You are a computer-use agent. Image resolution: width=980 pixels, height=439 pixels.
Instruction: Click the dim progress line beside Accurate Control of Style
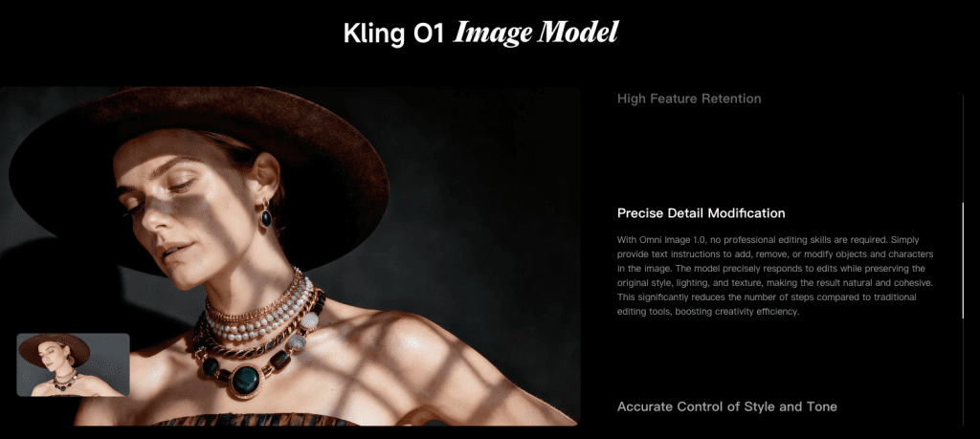click(x=963, y=372)
